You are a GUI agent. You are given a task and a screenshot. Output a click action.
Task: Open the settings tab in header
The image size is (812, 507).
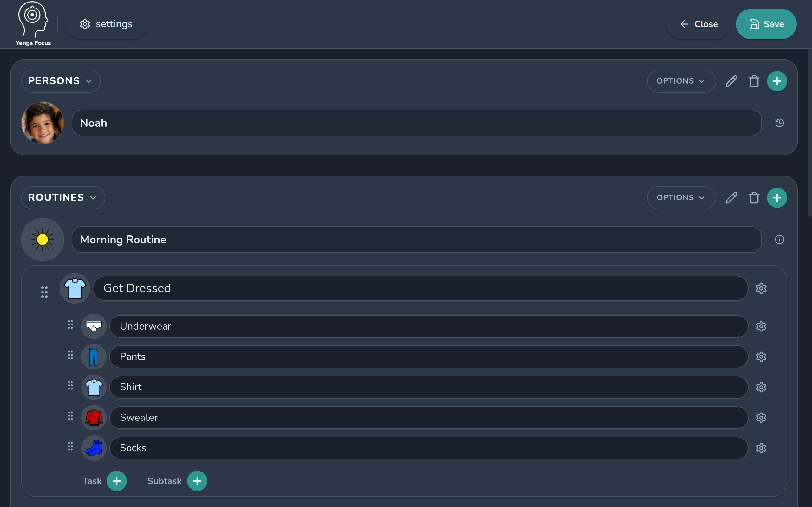click(106, 24)
